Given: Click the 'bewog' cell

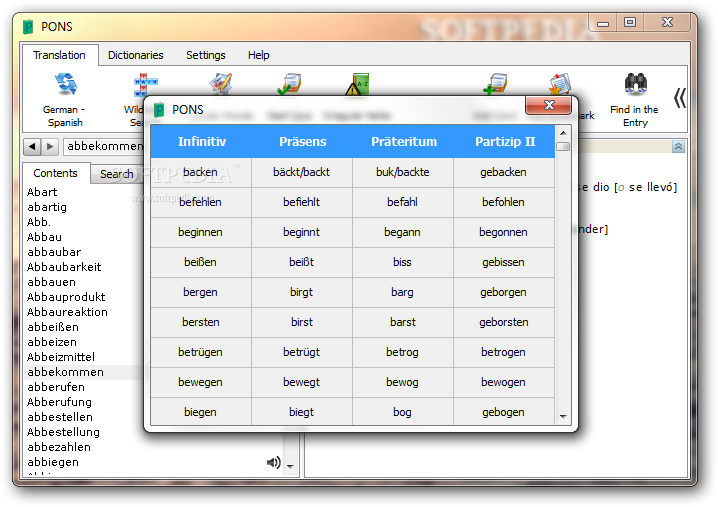Looking at the screenshot, I should (x=403, y=382).
